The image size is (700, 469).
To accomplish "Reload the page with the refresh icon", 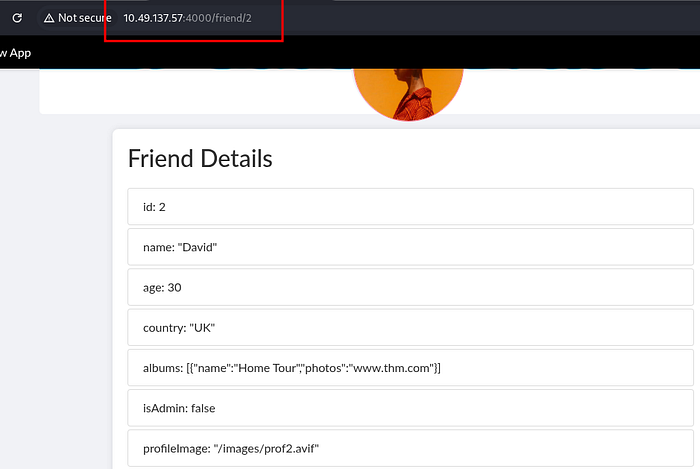I will coord(17,18).
